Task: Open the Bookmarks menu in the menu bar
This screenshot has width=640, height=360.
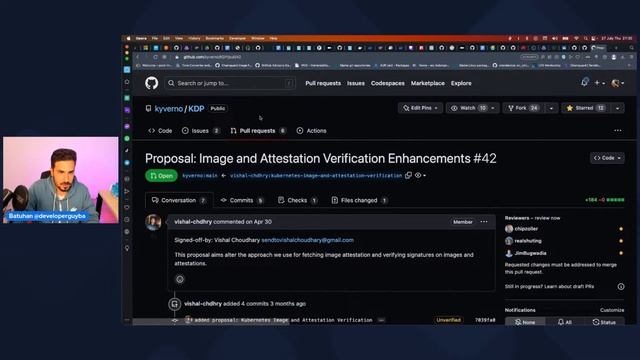Action: coord(215,38)
